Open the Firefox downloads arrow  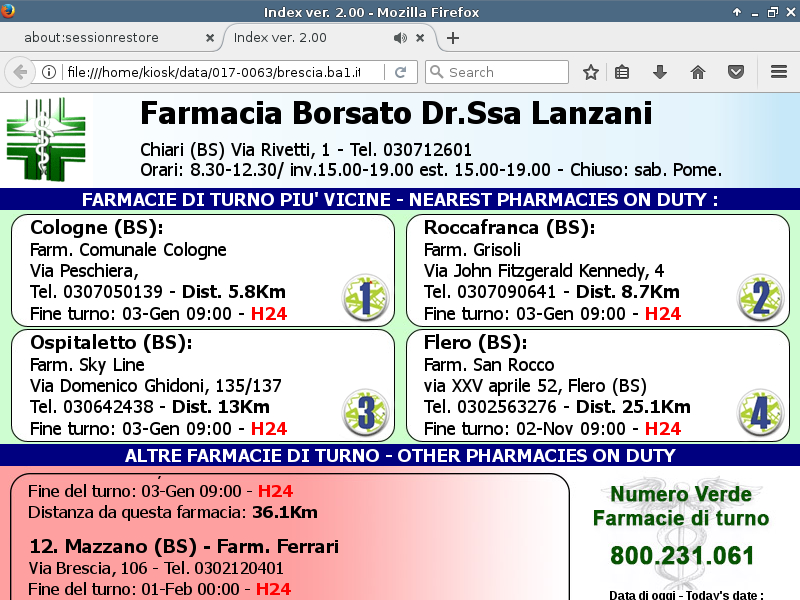tap(660, 72)
